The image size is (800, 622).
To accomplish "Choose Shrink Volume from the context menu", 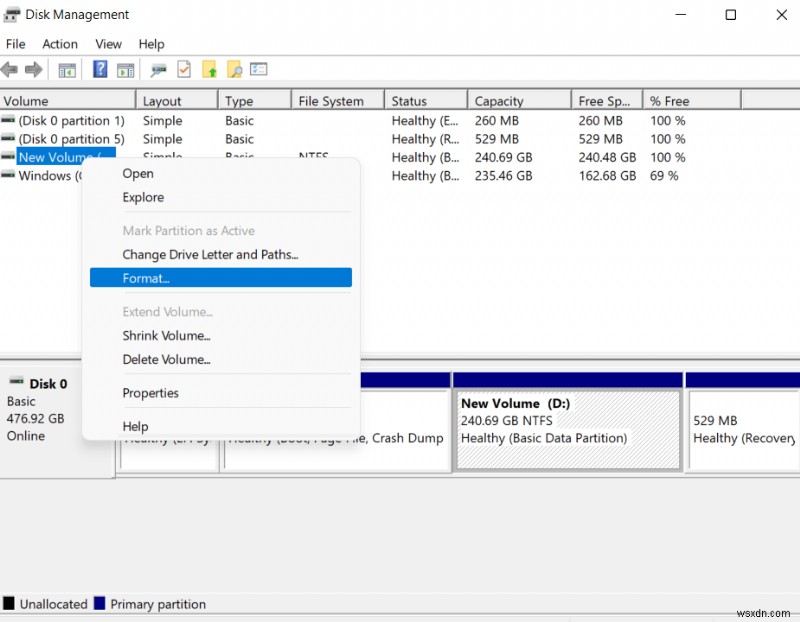I will (166, 336).
